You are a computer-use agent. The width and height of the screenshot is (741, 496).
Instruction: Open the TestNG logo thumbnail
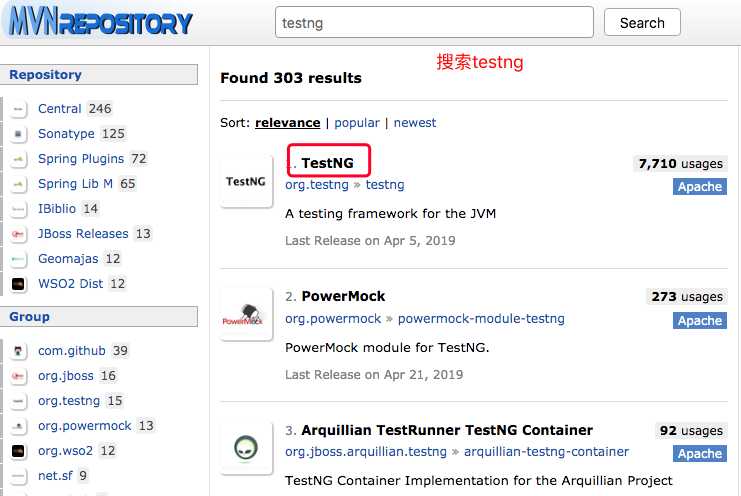[246, 181]
